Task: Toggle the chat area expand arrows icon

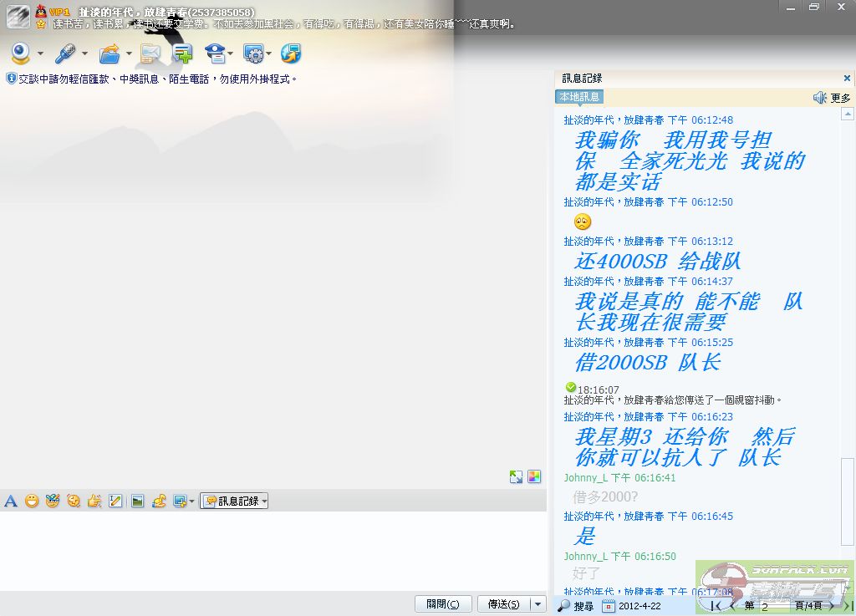Action: (516, 477)
